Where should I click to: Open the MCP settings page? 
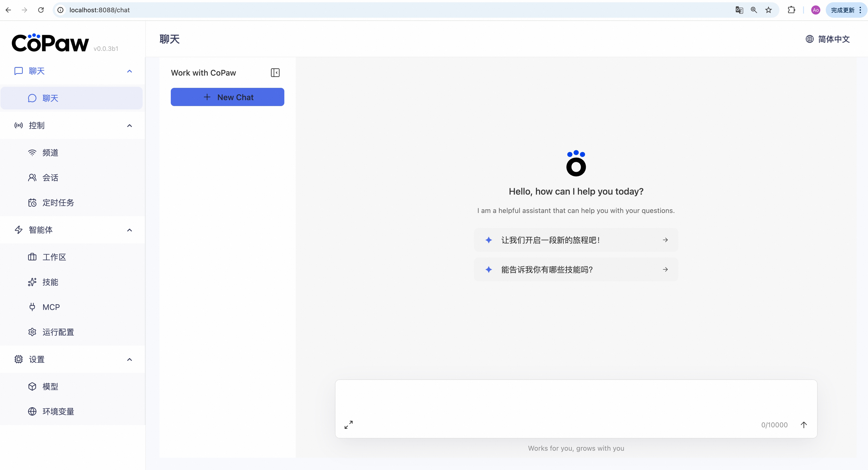(51, 307)
